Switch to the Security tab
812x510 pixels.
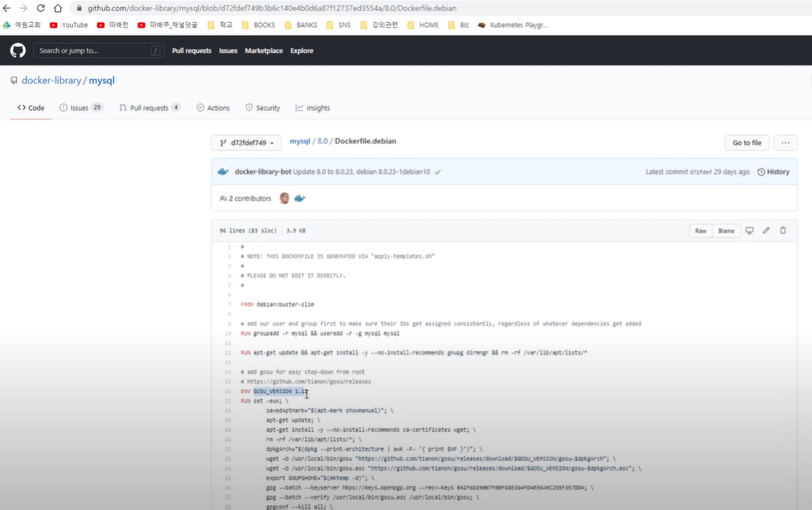click(262, 108)
